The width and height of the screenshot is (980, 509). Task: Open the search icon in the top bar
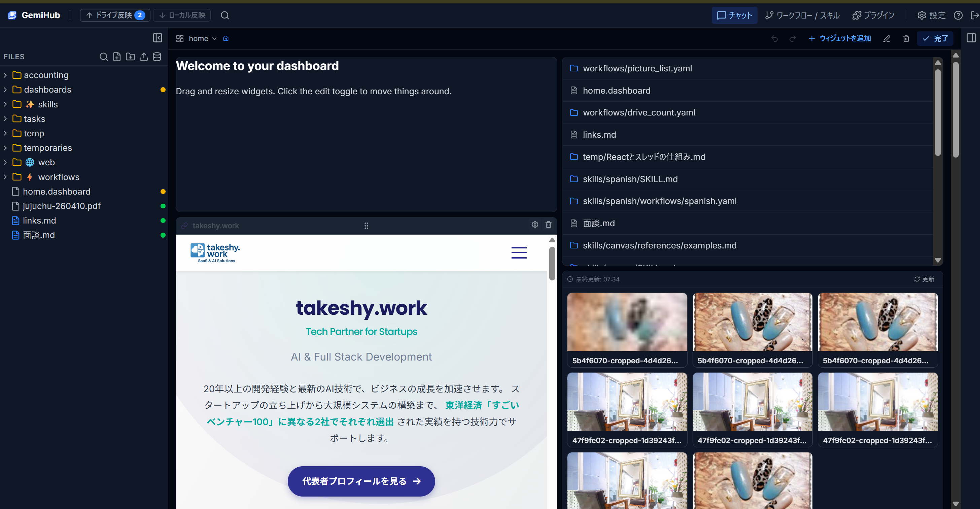pos(225,15)
